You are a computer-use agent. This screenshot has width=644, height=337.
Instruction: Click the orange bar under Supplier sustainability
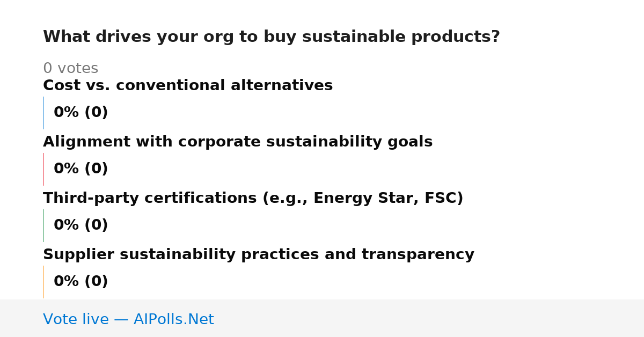(x=43, y=282)
